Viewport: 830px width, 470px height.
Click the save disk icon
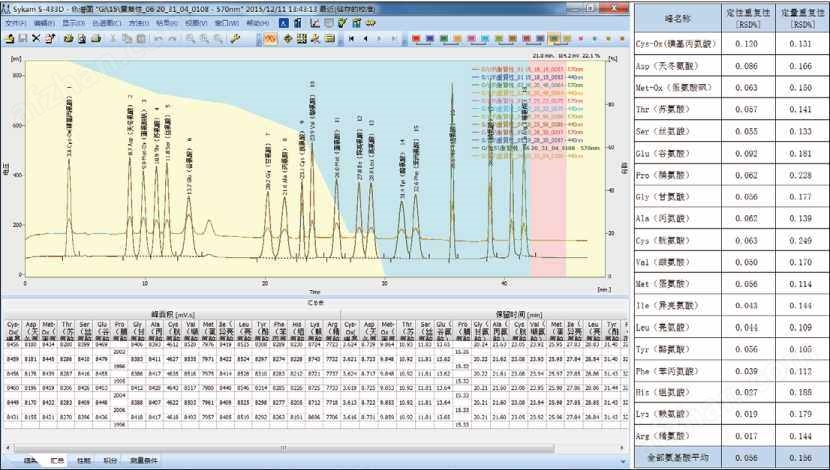pos(23,39)
